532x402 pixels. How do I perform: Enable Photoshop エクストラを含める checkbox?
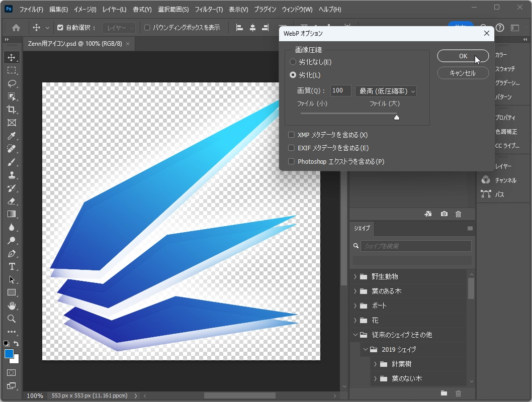coord(291,161)
